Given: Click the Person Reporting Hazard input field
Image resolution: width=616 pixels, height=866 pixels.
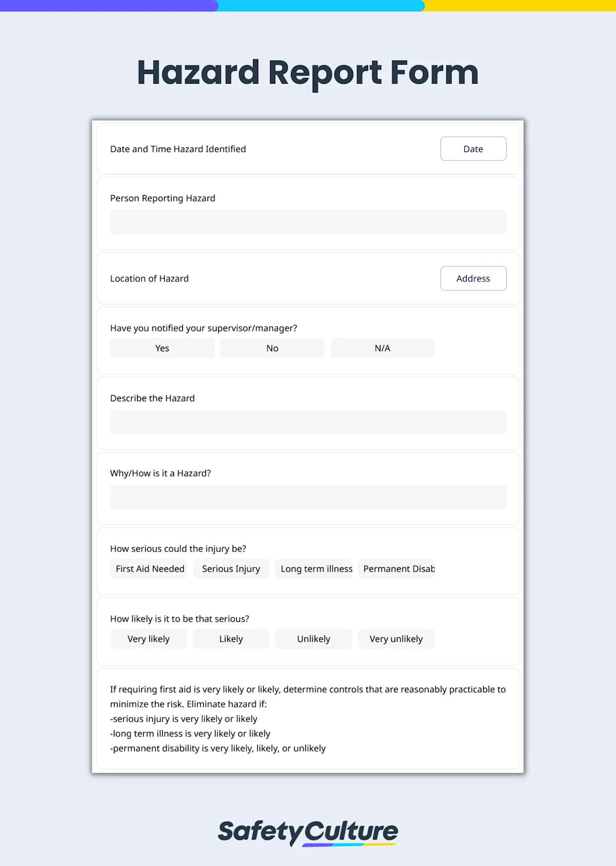Looking at the screenshot, I should [308, 221].
